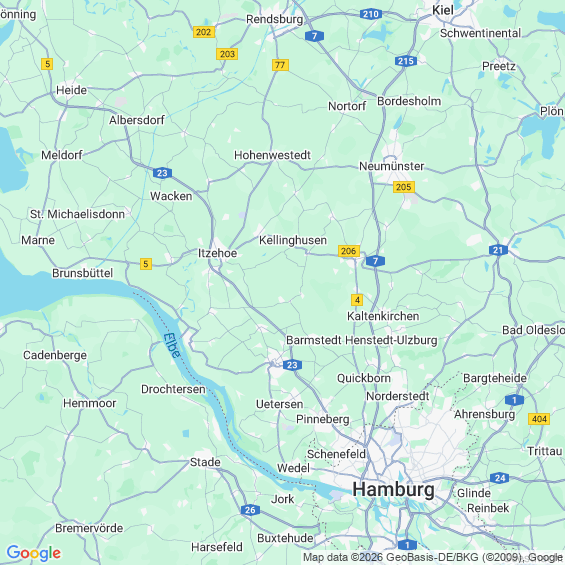Image resolution: width=565 pixels, height=565 pixels.
Task: Click the route 206 road shield
Action: [349, 251]
